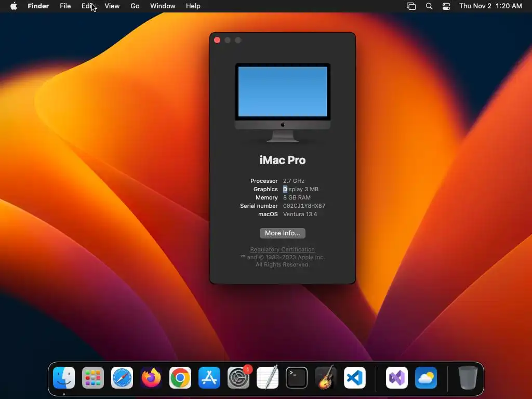The height and width of the screenshot is (399, 532).
Task: Click the Serial number label
Action: point(259,206)
